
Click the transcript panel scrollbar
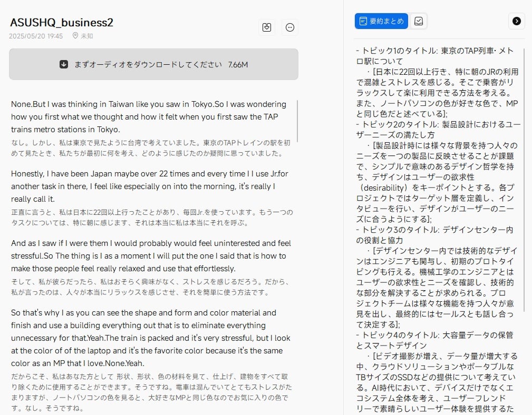(x=297, y=121)
